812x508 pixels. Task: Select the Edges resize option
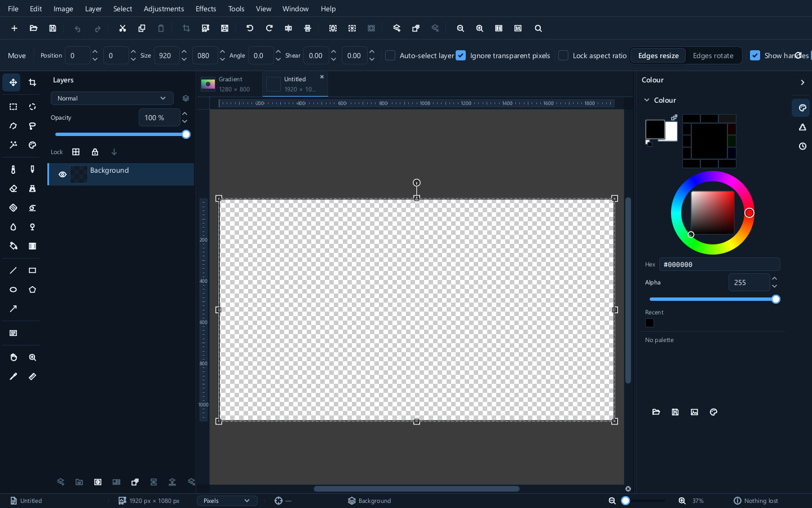coord(658,55)
